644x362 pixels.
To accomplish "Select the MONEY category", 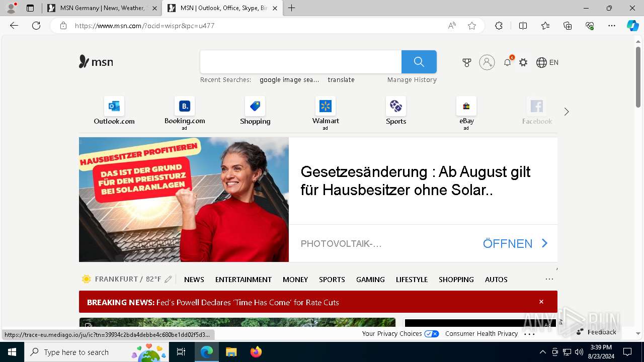I will [x=295, y=279].
